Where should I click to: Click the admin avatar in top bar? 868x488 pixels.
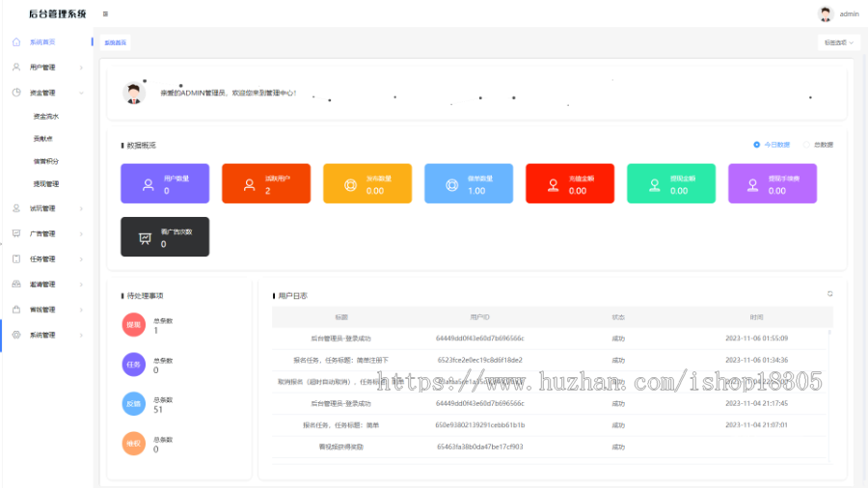(x=826, y=14)
